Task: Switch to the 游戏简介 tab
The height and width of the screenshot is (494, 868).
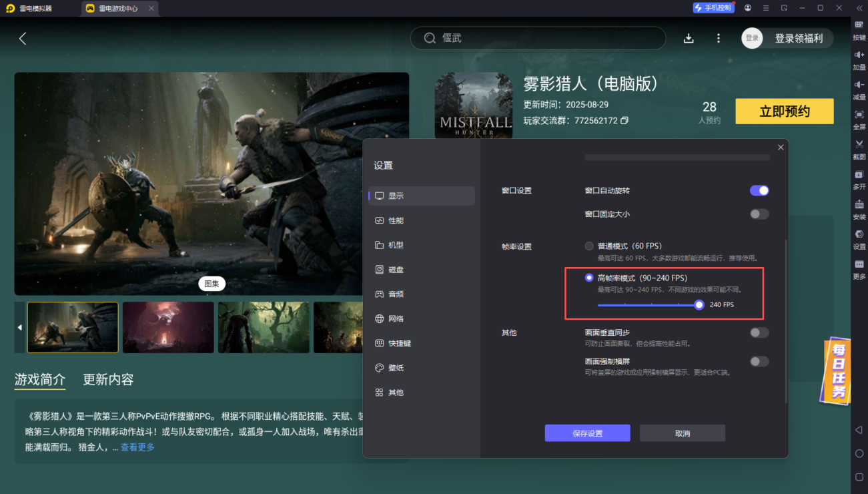Action: click(x=40, y=379)
